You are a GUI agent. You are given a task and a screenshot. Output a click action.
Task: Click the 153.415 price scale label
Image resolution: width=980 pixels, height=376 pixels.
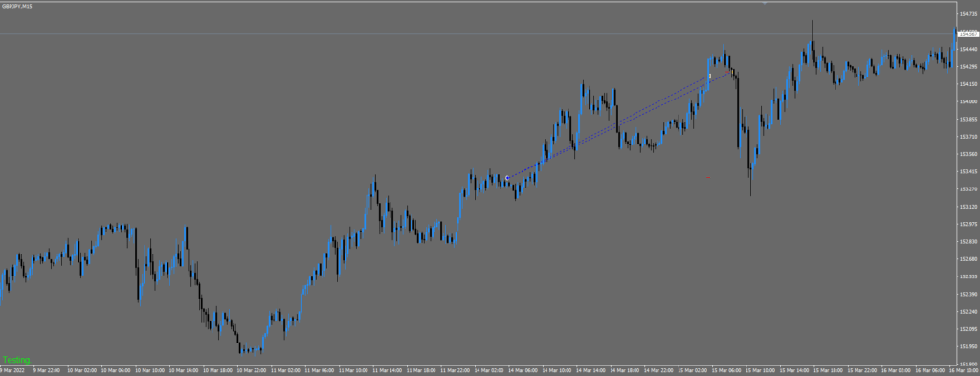969,171
